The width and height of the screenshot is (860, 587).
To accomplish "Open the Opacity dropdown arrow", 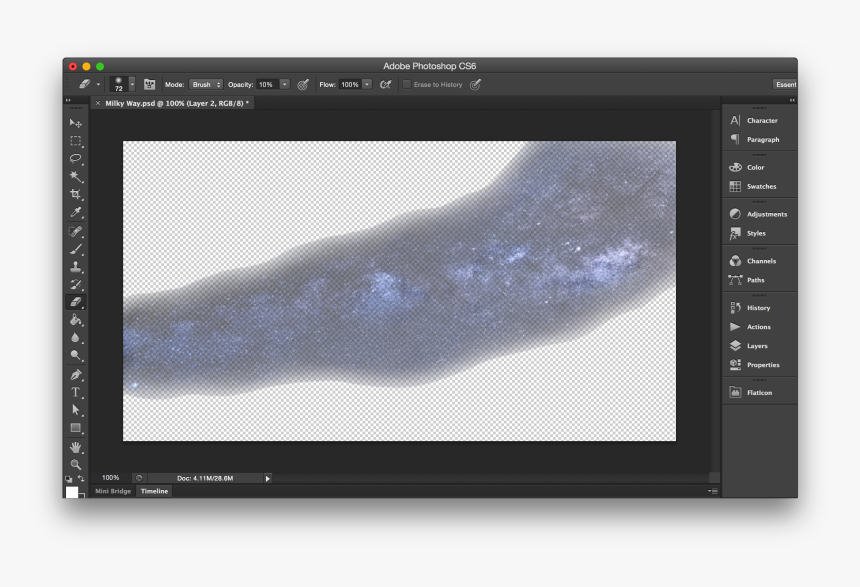I will pos(285,84).
